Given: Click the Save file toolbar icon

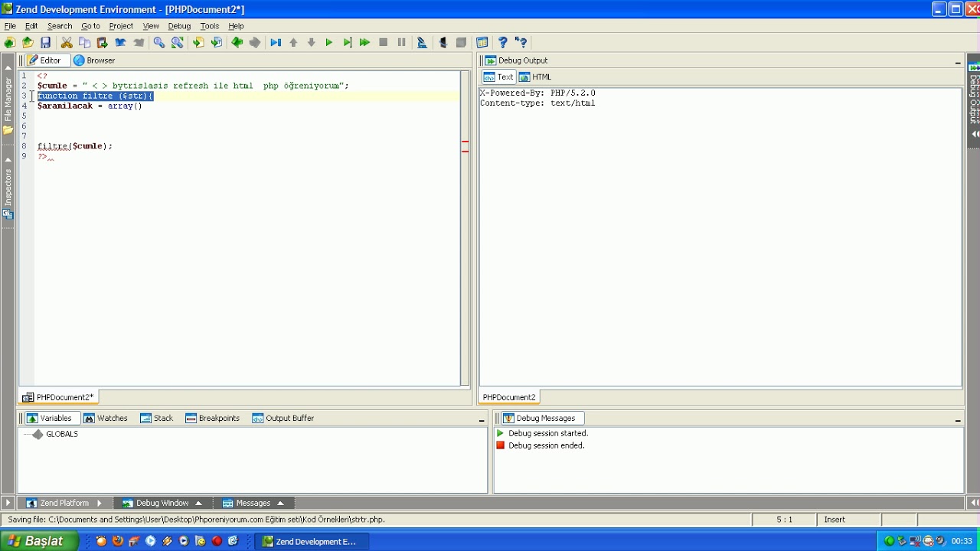Looking at the screenshot, I should pyautogui.click(x=46, y=43).
